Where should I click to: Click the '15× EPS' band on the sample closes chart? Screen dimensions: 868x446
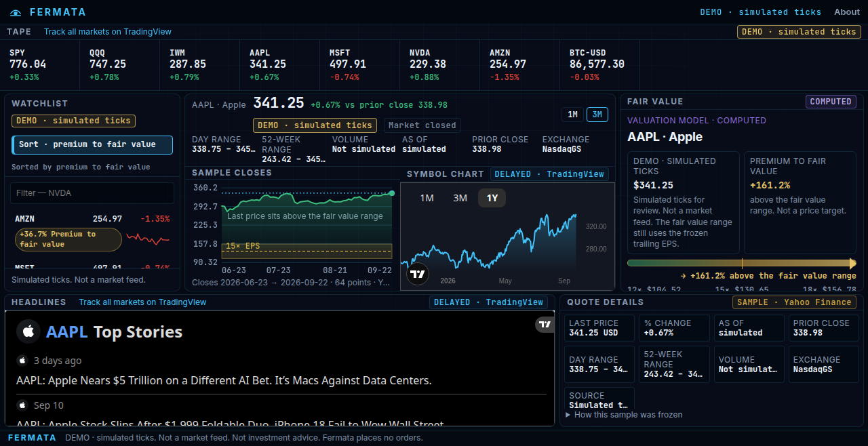coord(307,251)
